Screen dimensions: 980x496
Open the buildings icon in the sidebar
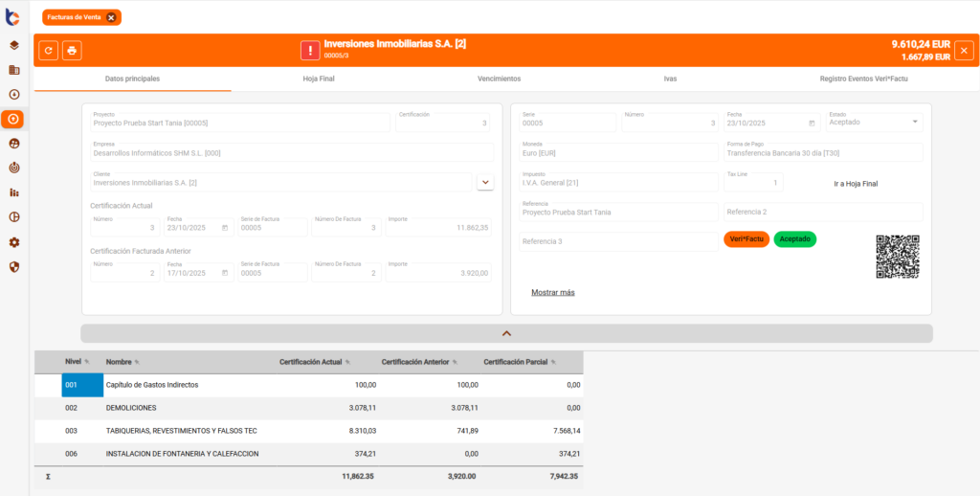(14, 70)
